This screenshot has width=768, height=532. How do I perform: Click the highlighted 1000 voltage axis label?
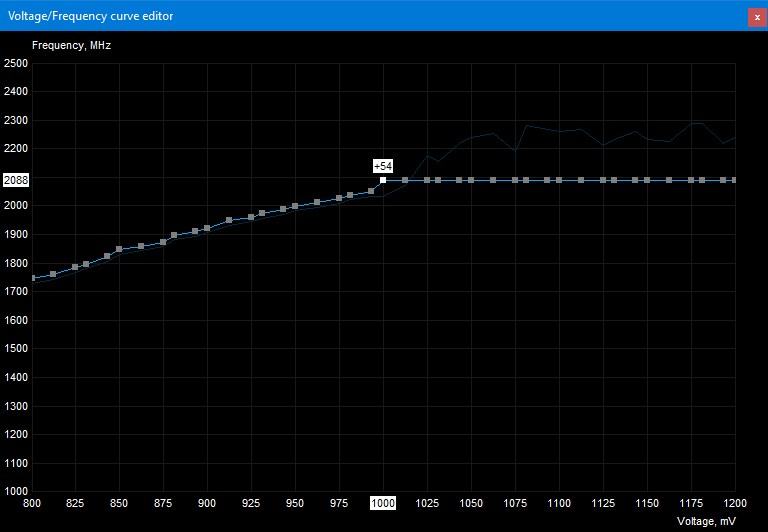click(383, 503)
